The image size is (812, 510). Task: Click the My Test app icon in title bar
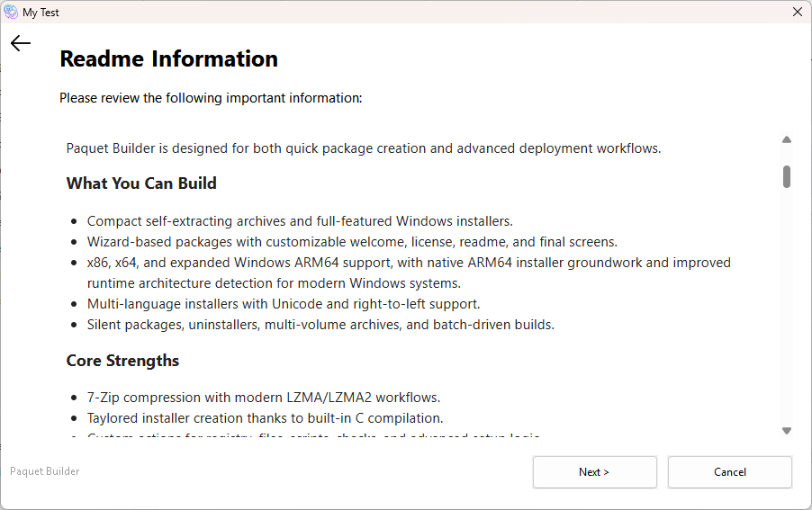coord(11,12)
